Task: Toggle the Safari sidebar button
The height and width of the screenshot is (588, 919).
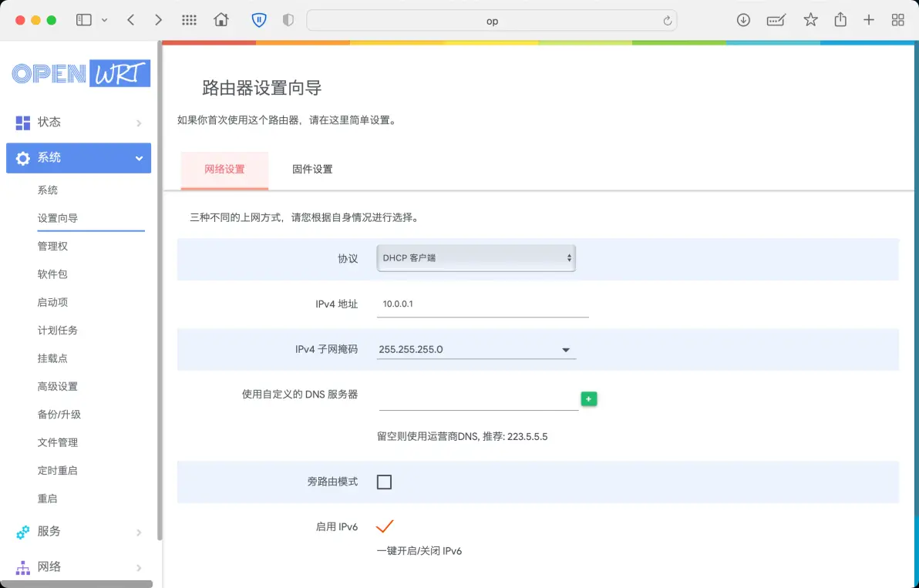Action: 84,20
